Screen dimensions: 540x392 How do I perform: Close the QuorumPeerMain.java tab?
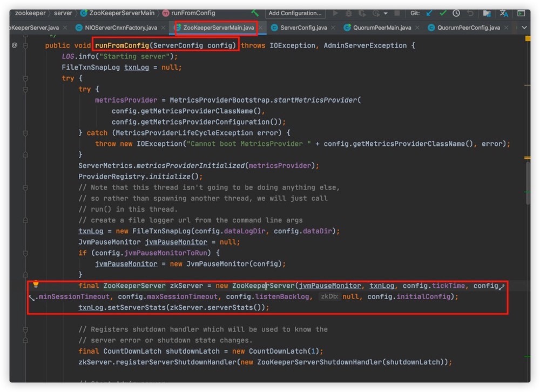[417, 28]
